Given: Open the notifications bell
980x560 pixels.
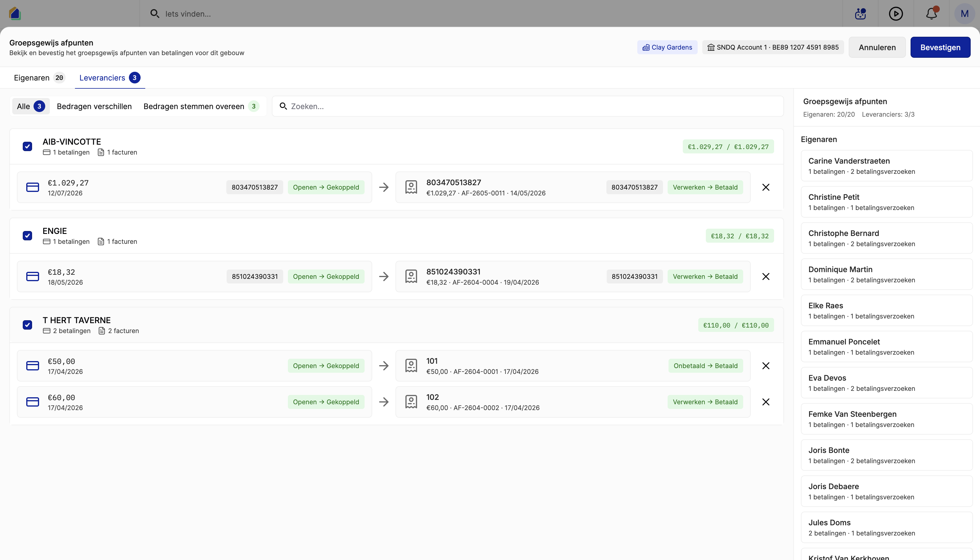Looking at the screenshot, I should [932, 14].
